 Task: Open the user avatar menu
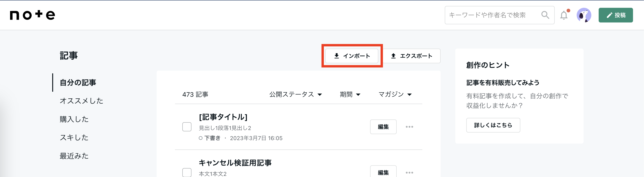click(x=584, y=15)
